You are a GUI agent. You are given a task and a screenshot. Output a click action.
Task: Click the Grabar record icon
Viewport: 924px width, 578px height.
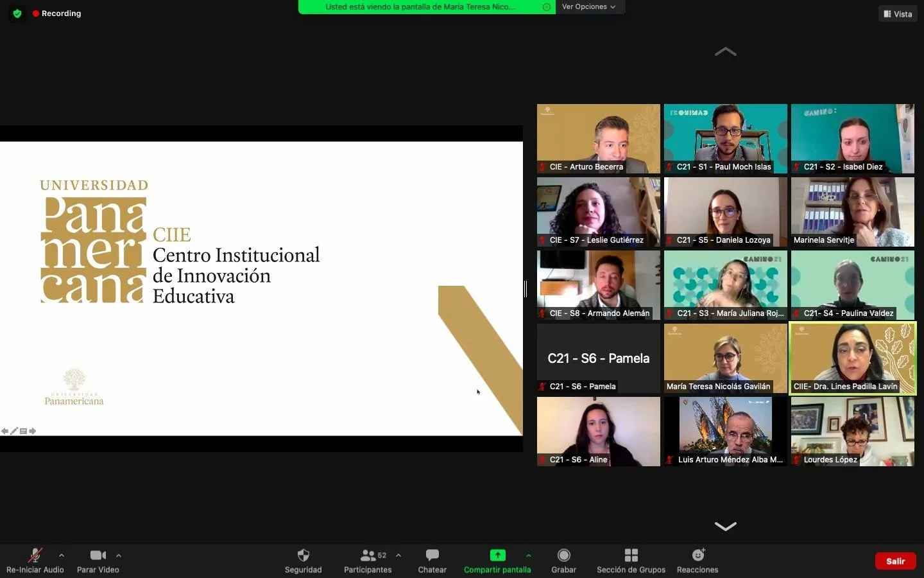click(x=564, y=555)
